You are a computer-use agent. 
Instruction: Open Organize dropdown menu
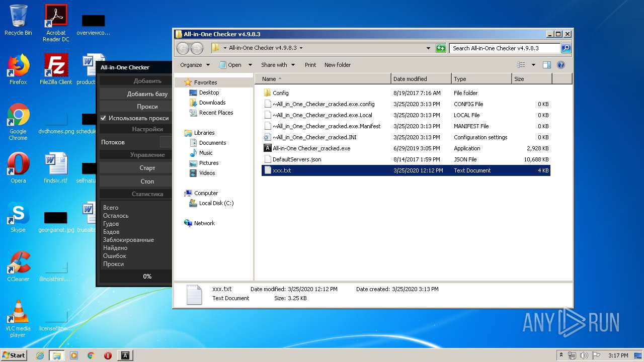(195, 65)
